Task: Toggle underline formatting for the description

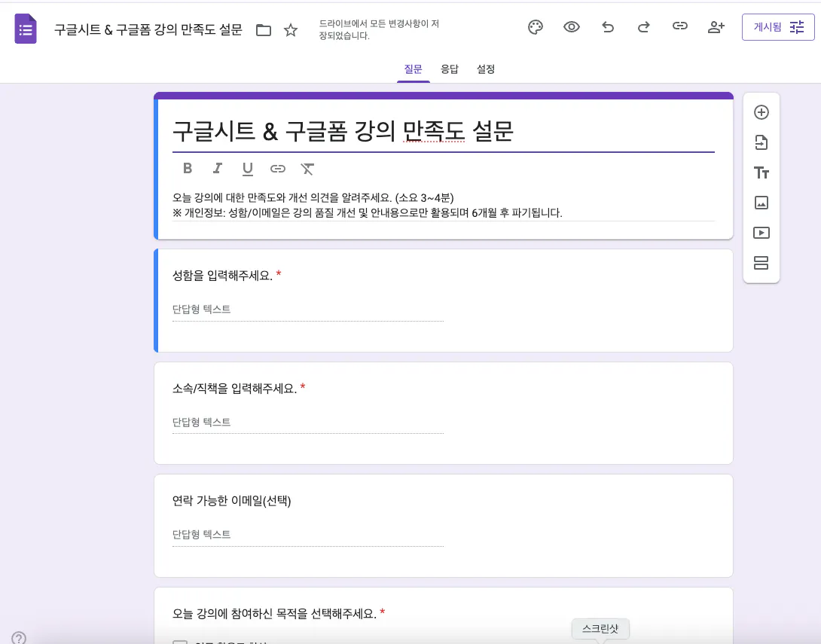Action: [248, 169]
